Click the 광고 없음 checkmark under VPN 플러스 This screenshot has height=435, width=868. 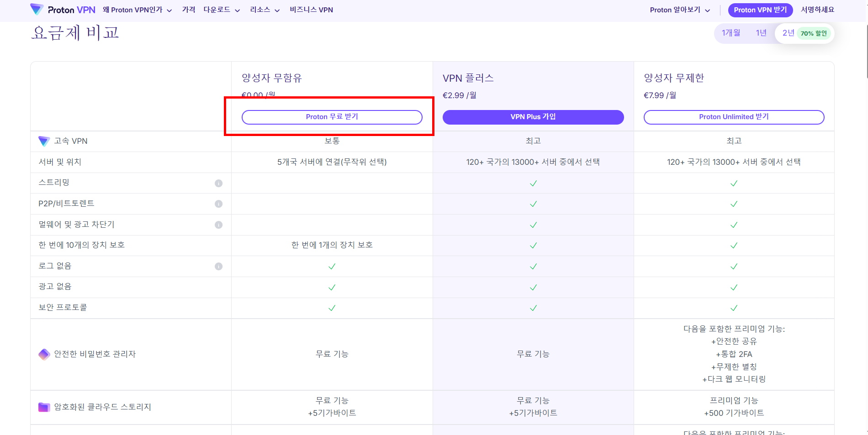tap(533, 288)
